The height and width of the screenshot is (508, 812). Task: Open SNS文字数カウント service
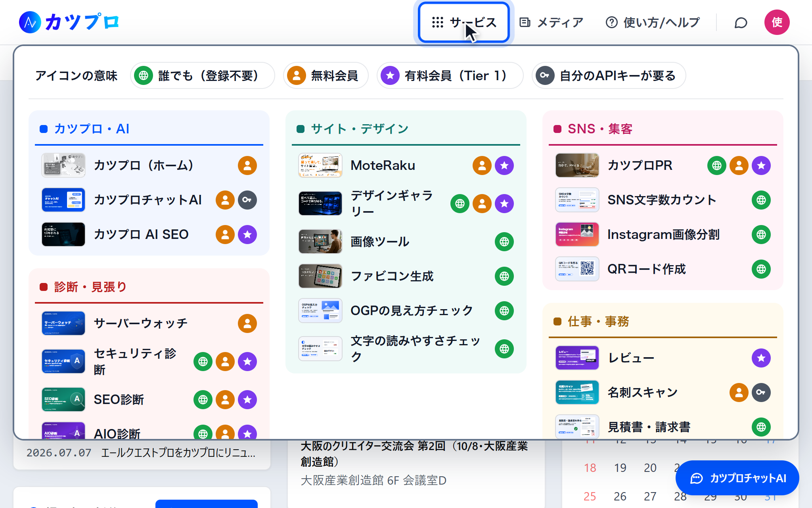[663, 200]
